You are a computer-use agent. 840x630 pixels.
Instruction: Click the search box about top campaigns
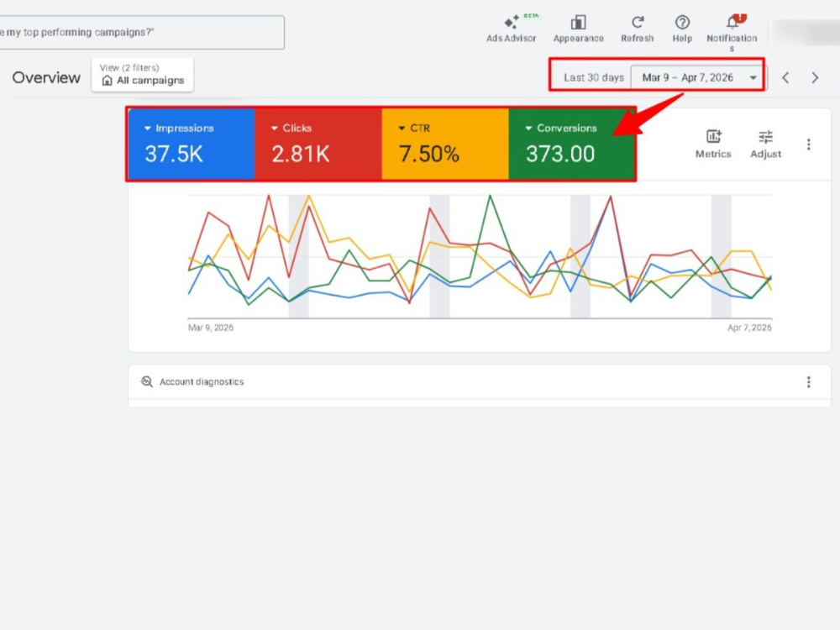141,32
